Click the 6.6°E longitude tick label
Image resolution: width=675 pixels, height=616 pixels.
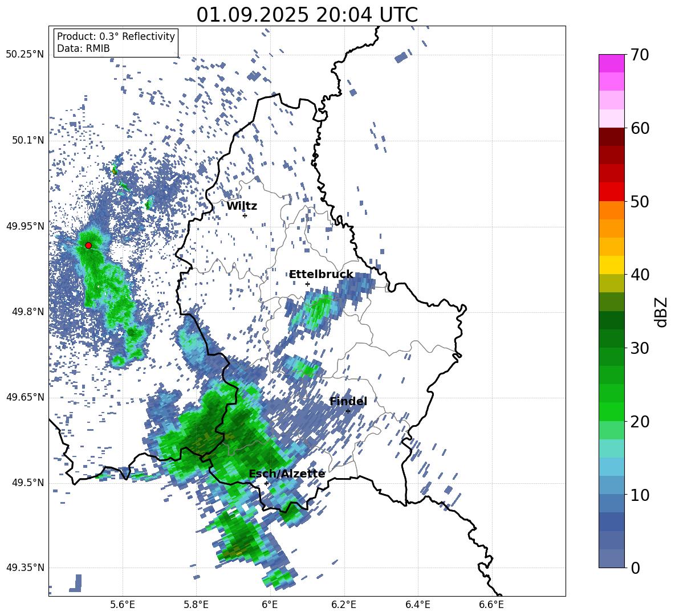coord(491,605)
